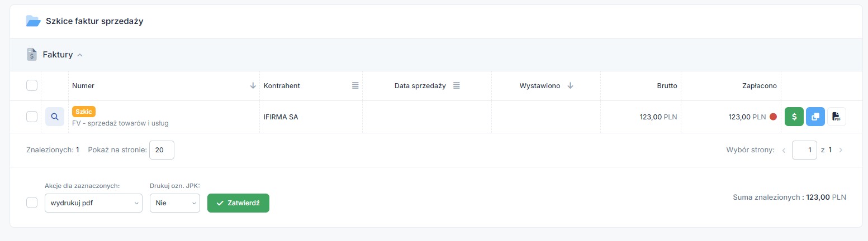The height and width of the screenshot is (241, 868).
Task: Open the 'wydrukuj pdf' actions dropdown
Action: pyautogui.click(x=93, y=203)
